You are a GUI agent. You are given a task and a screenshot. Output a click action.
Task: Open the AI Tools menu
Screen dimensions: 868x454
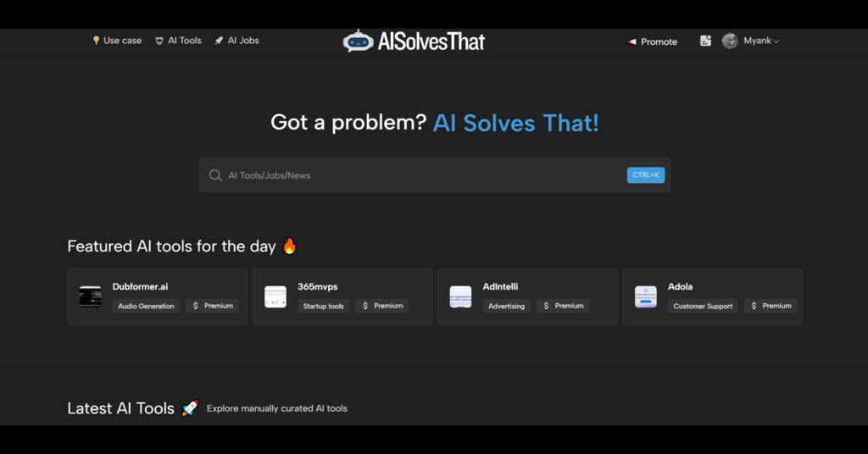pos(178,41)
